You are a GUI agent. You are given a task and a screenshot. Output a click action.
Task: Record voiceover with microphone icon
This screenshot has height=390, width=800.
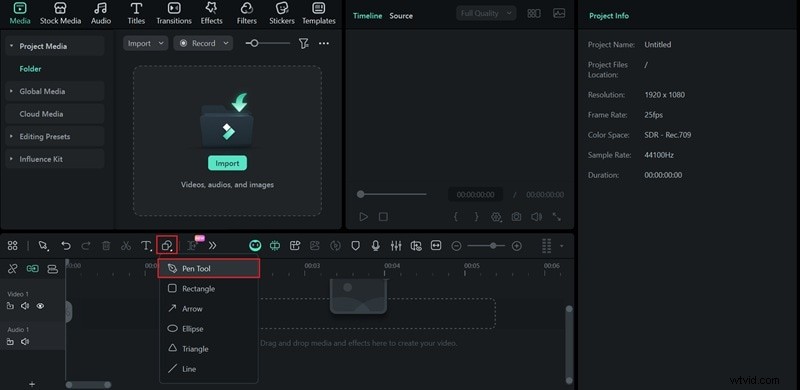pos(376,246)
